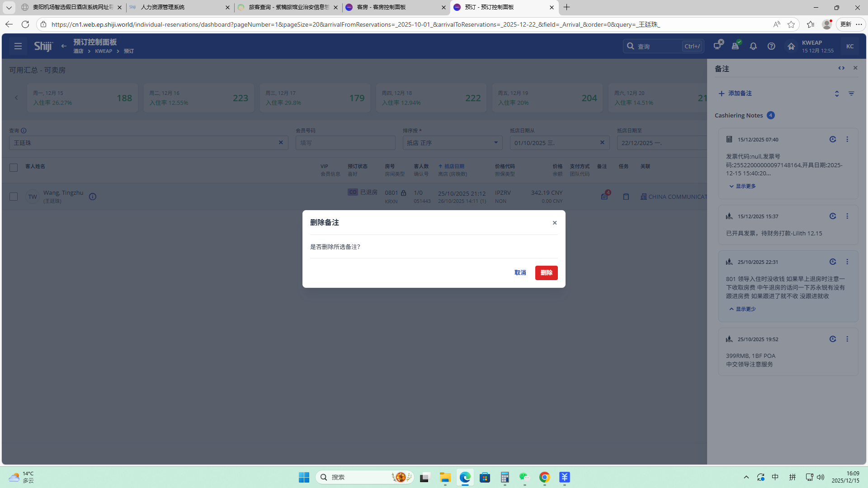Image resolution: width=868 pixels, height=488 pixels.
Task: Expand notes panel with arrows icon
Action: pyautogui.click(x=841, y=68)
